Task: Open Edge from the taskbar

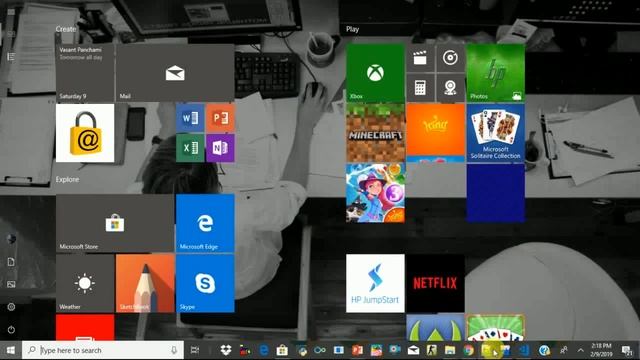Action: click(264, 350)
